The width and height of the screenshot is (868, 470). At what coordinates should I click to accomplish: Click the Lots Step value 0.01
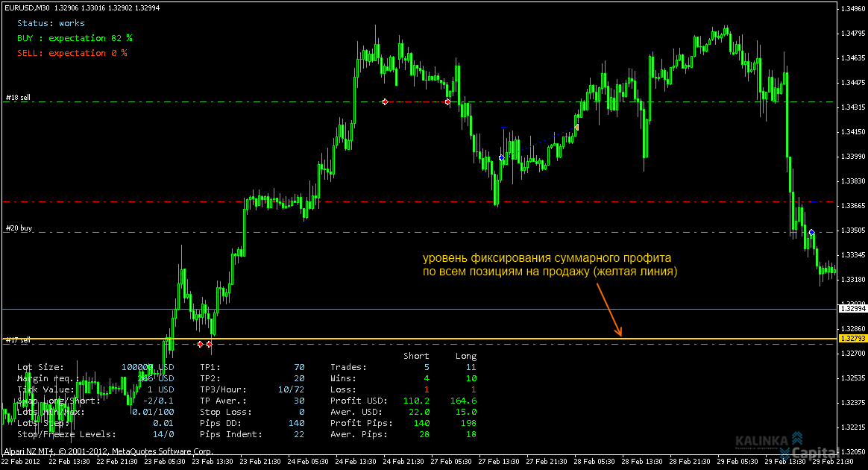[163, 423]
